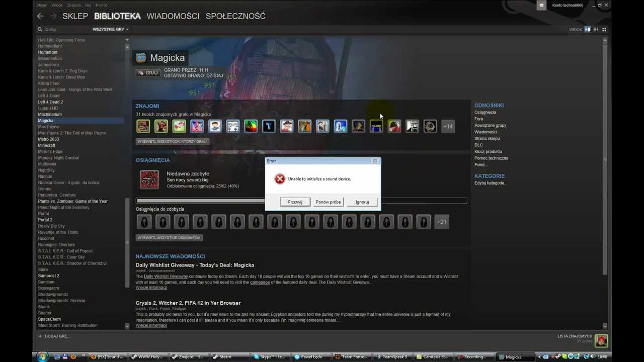
Task: Click the game list scroll-down arrow
Action: point(127,326)
